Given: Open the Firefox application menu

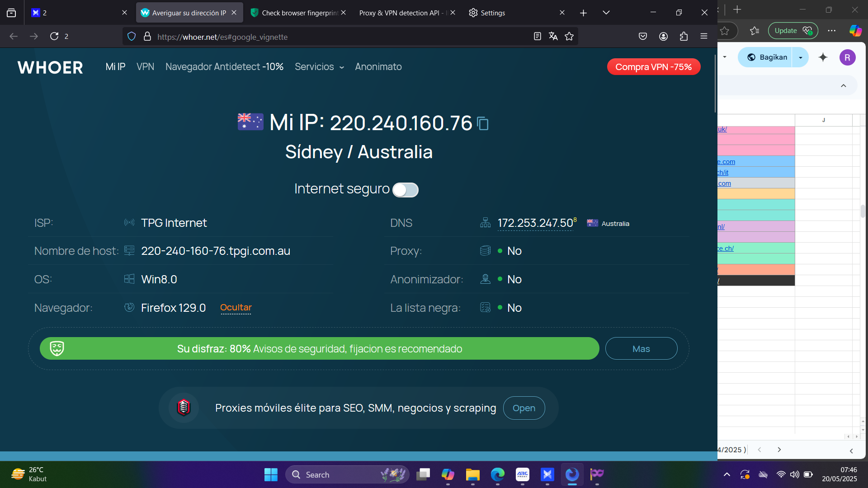Looking at the screenshot, I should pos(704,37).
